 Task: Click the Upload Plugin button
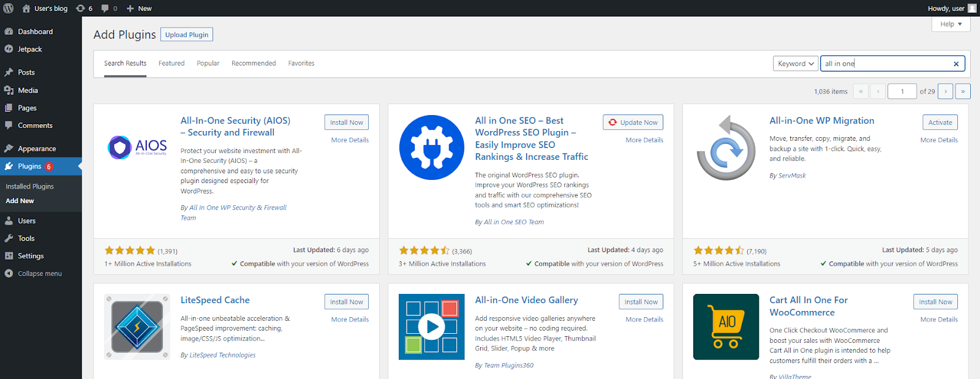point(187,35)
